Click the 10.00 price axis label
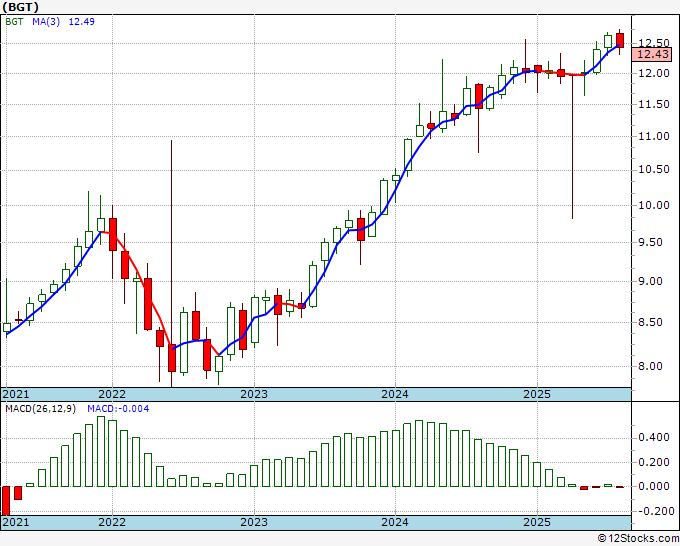This screenshot has width=680, height=546. [654, 205]
